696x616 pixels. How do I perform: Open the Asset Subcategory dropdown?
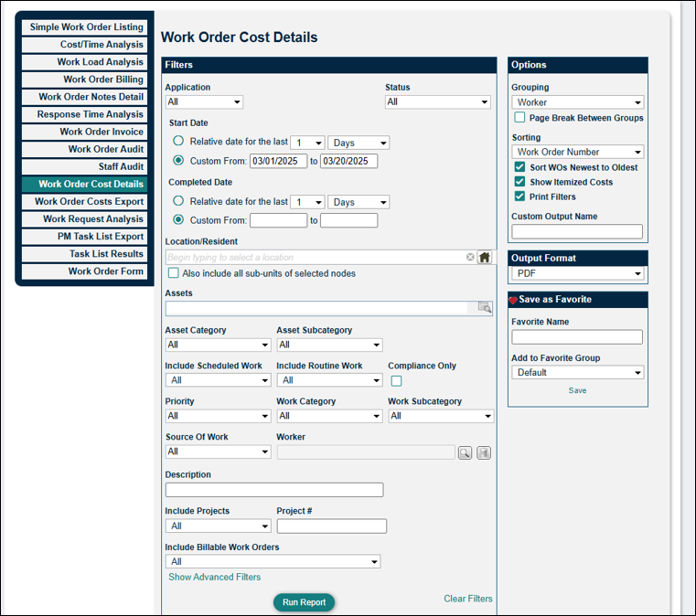click(329, 345)
